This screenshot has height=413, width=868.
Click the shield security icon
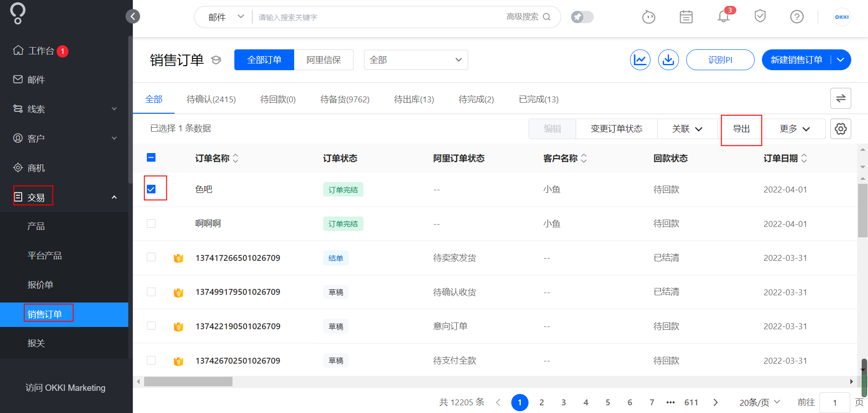click(760, 17)
